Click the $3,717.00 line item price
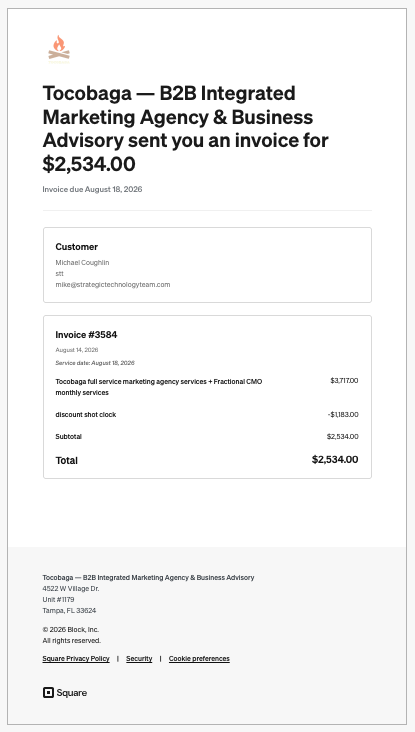This screenshot has height=732, width=415. point(344,380)
